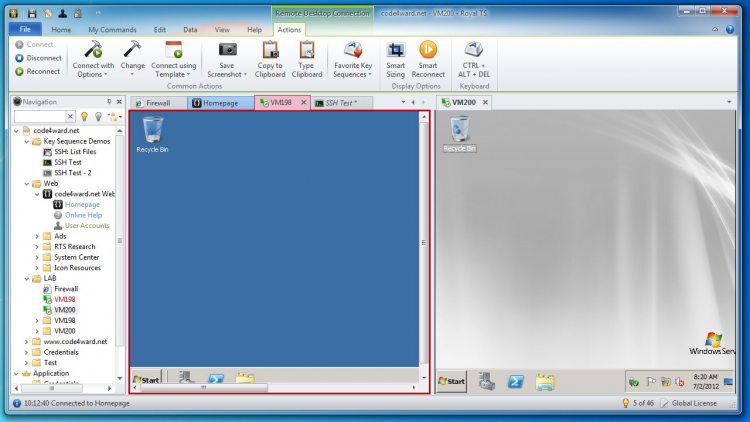Expand the Credentials folder

[27, 352]
